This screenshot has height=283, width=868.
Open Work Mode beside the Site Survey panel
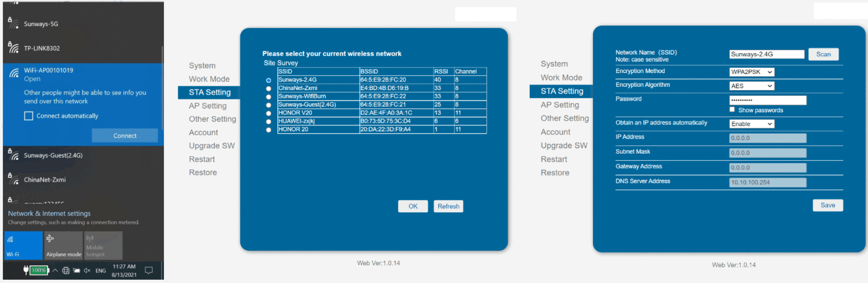209,79
